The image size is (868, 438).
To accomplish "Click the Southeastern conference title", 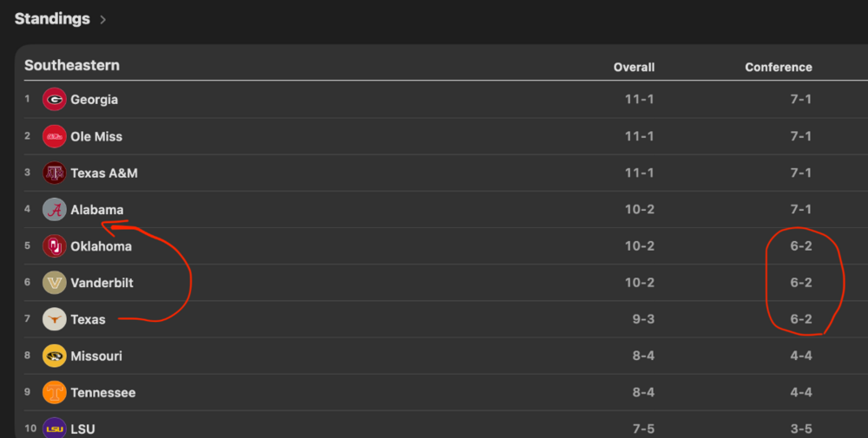I will coord(72,66).
